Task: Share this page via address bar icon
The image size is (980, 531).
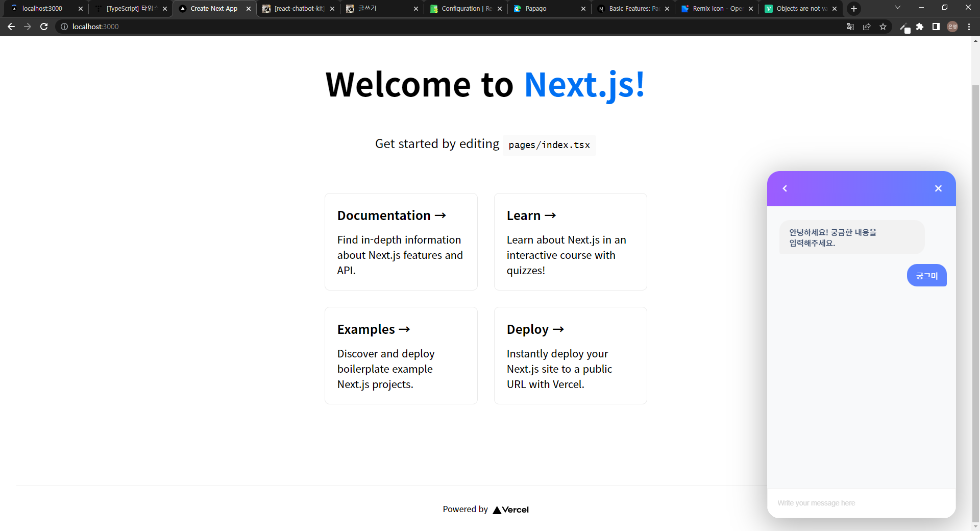Action: click(867, 27)
